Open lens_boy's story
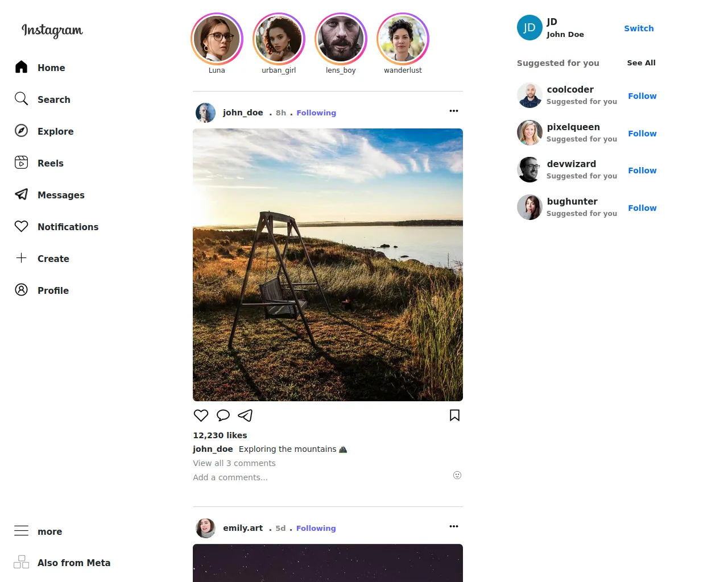728x582 pixels. click(x=341, y=39)
